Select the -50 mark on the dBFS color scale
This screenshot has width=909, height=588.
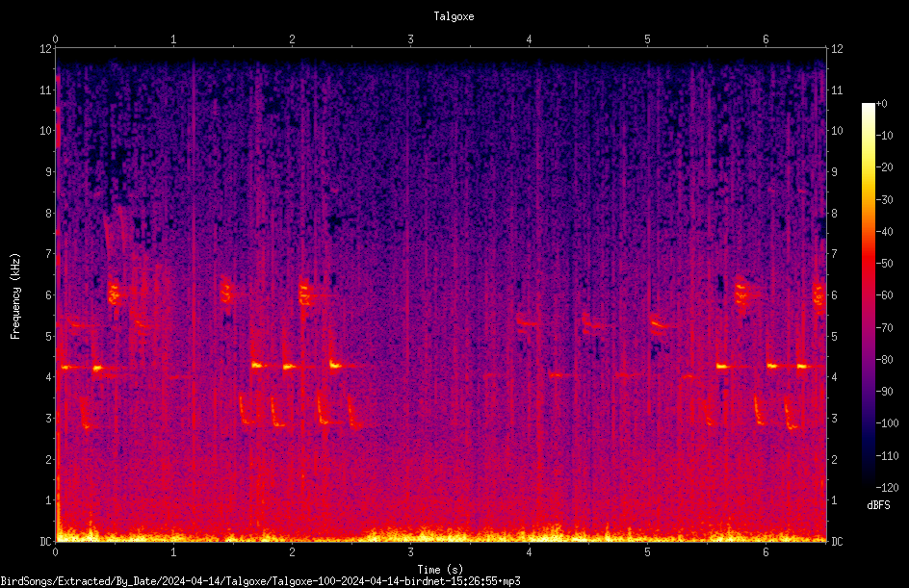pyautogui.click(x=884, y=263)
